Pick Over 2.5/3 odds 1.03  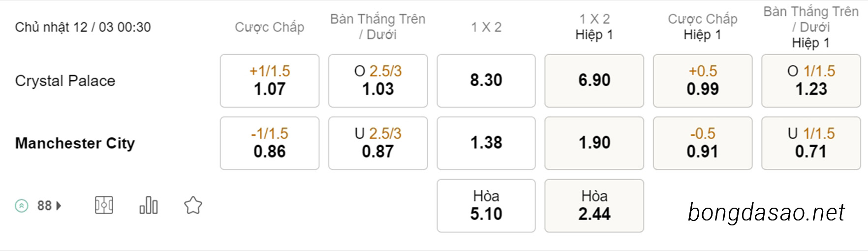[378, 81]
